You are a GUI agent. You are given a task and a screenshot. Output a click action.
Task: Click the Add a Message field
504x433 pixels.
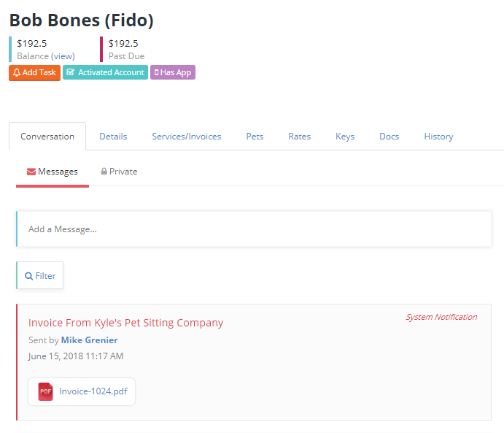pyautogui.click(x=254, y=229)
